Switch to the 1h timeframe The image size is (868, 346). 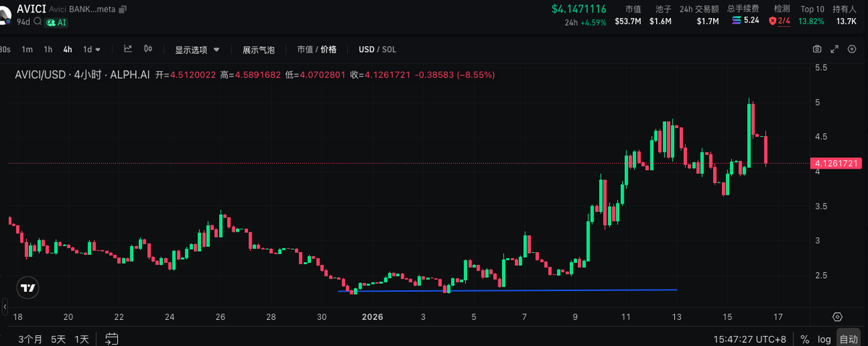[x=48, y=50]
